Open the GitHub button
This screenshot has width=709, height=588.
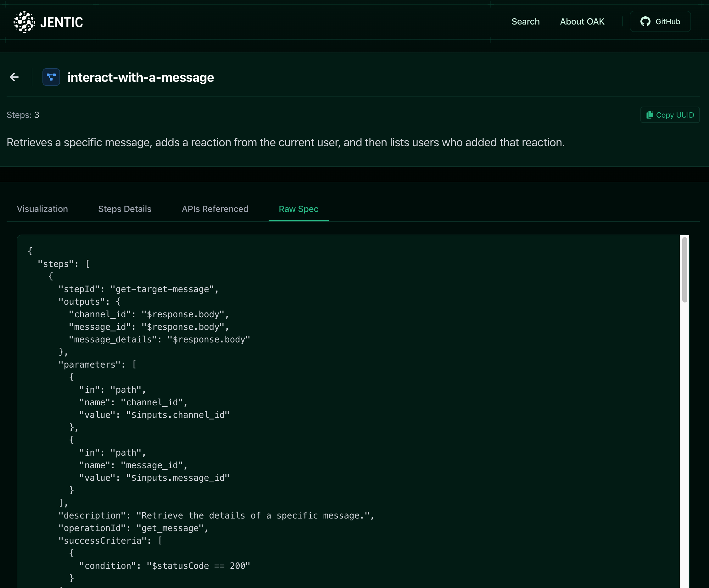660,22
